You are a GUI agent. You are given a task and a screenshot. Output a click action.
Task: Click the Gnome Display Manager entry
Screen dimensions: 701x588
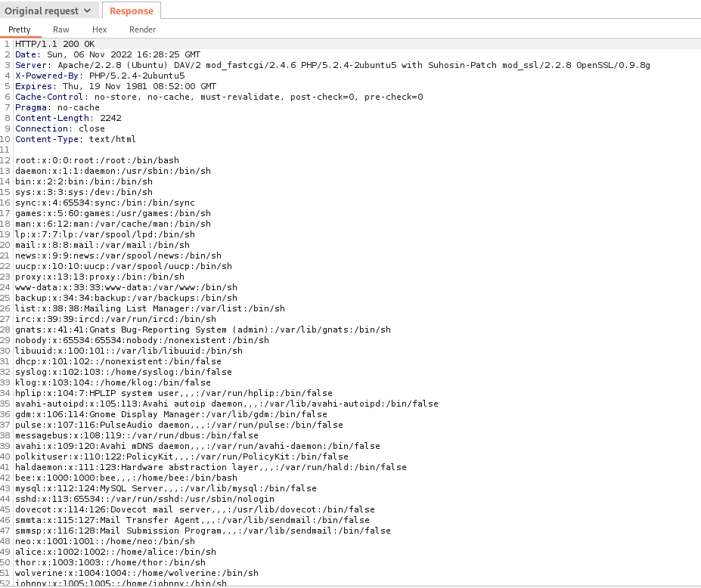tap(171, 414)
